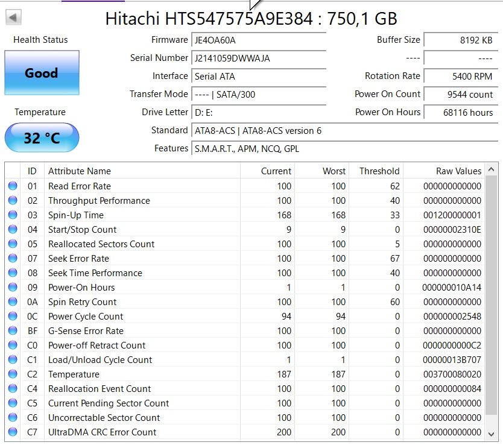This screenshot has height=448, width=503.
Task: Click the status dot for Throughput Performance
Action: [13, 200]
